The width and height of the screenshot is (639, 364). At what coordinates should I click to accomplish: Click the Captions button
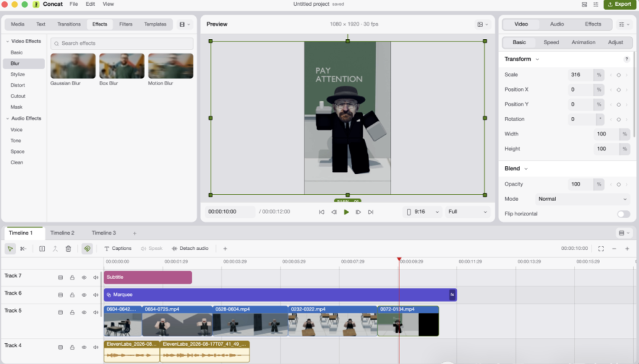coord(118,248)
